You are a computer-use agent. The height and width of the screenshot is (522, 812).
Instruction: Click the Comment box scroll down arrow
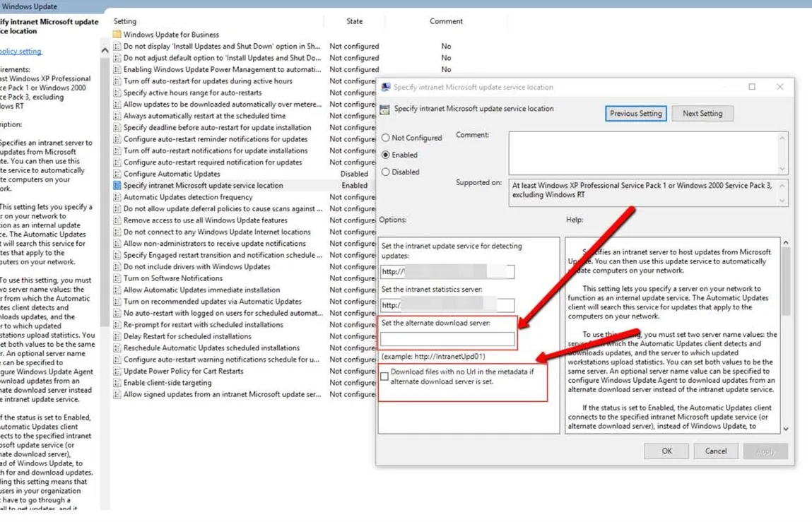[x=782, y=169]
